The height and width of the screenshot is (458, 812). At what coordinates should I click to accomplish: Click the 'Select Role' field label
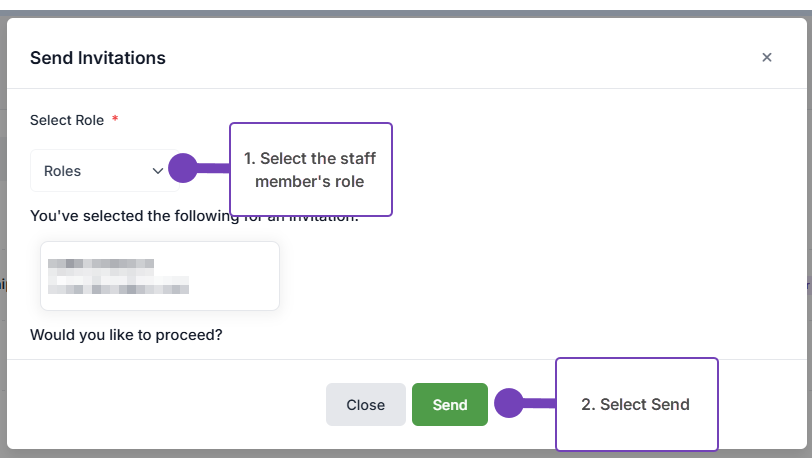pyautogui.click(x=67, y=120)
